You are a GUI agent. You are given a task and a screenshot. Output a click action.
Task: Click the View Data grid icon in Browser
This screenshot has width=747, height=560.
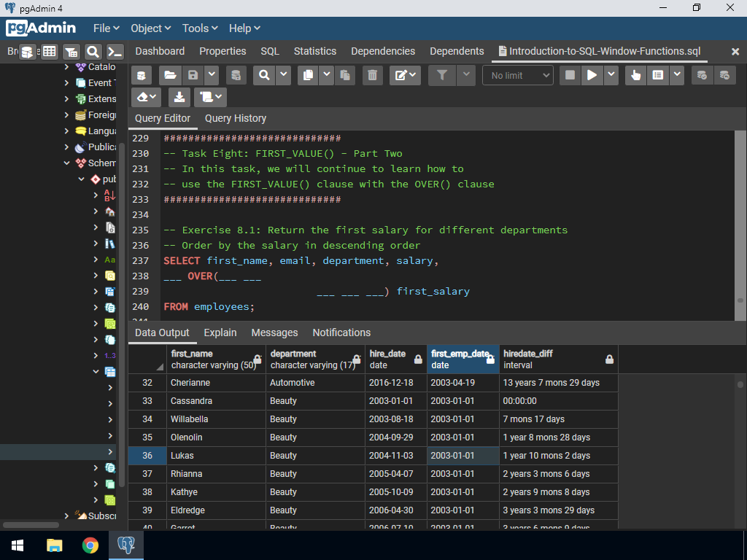tap(49, 52)
